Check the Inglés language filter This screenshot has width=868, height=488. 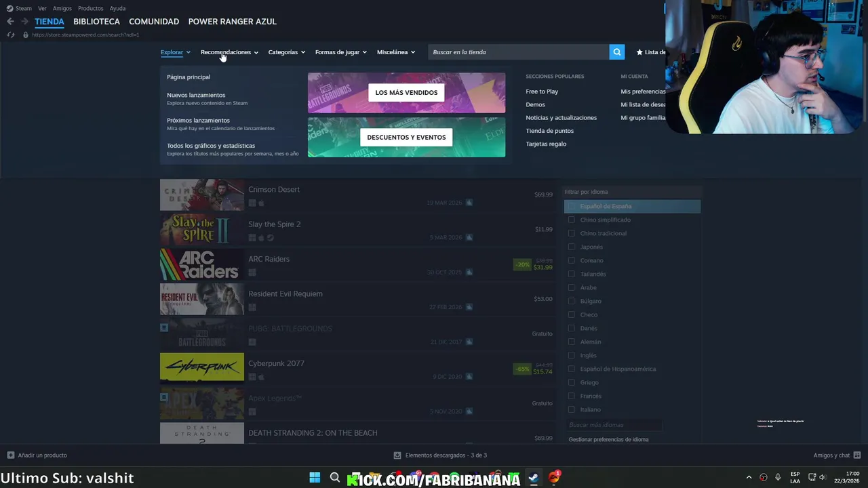(x=571, y=355)
